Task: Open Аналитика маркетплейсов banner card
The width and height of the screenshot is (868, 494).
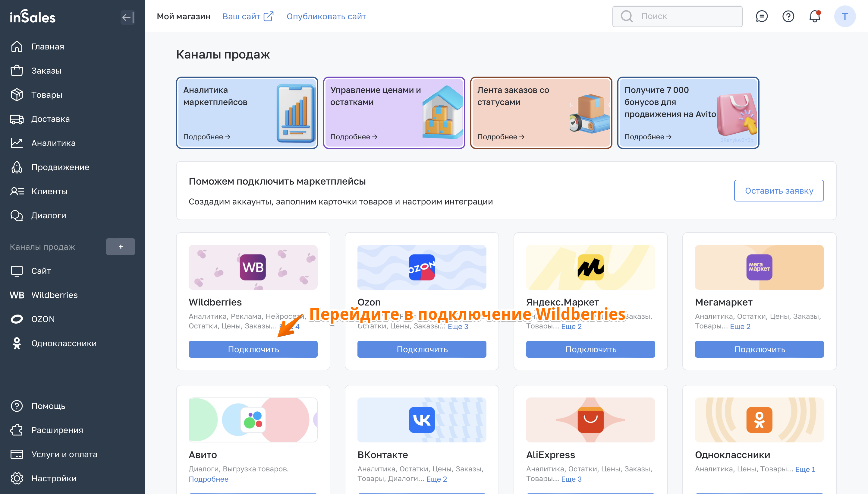Action: (x=247, y=113)
